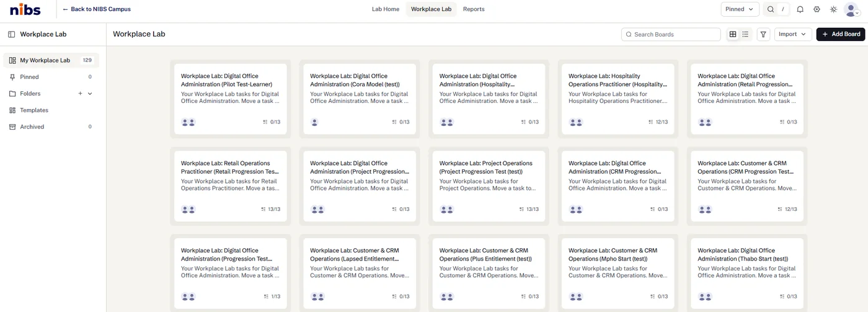Image resolution: width=868 pixels, height=312 pixels.
Task: Open Templates in the sidebar
Action: (51, 110)
